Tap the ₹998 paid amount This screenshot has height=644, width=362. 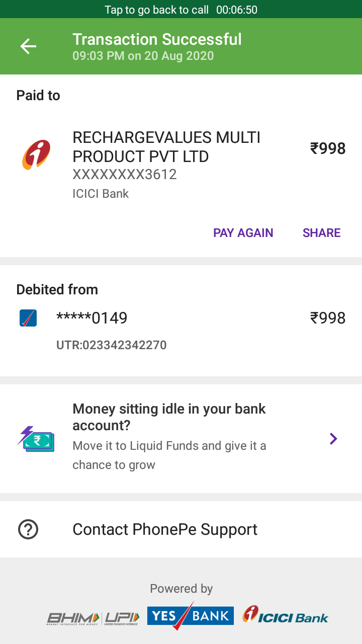pos(328,148)
